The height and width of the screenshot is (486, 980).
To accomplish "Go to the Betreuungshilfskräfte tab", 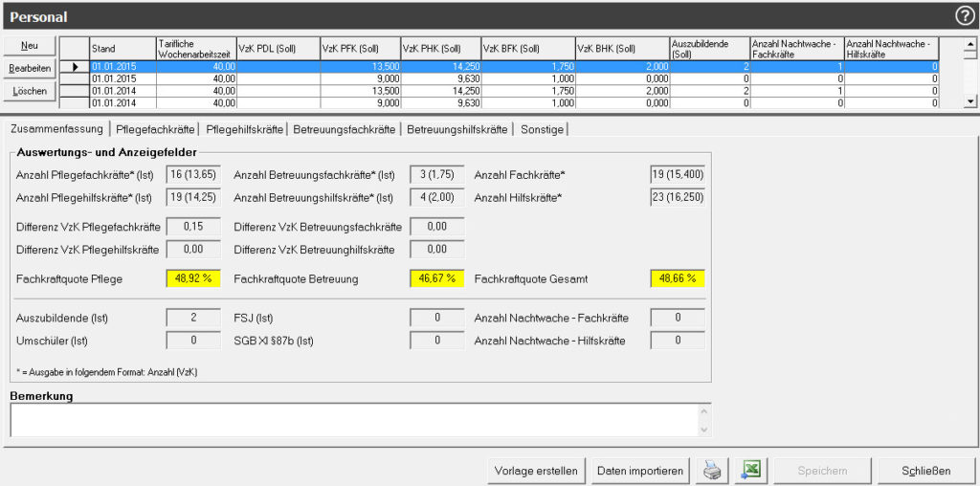I will click(x=457, y=129).
